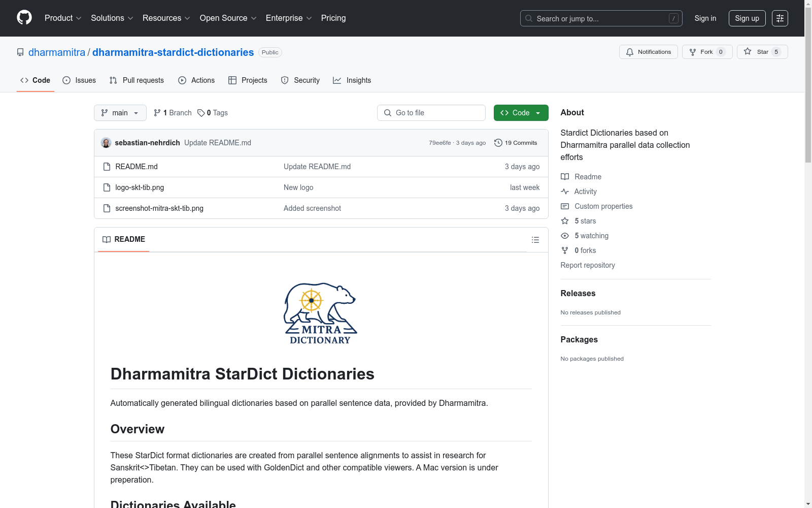The height and width of the screenshot is (508, 812).
Task: View the Insights tab
Action: (x=352, y=80)
